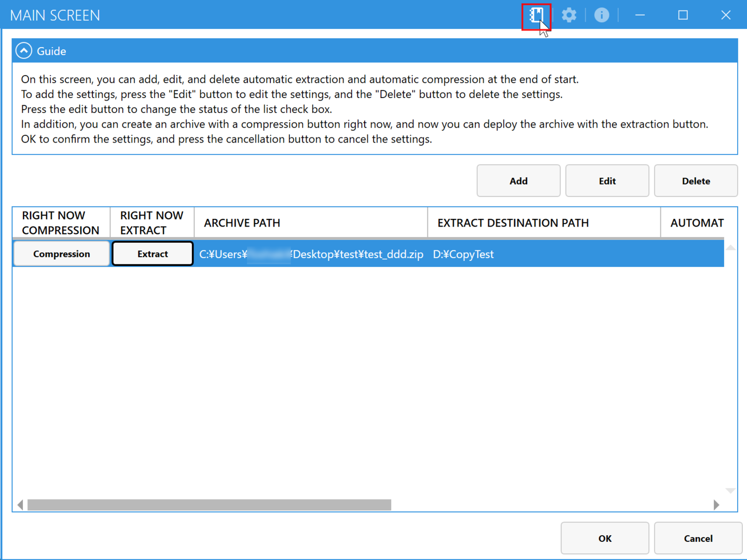Open settings via the gear icon
This screenshot has width=747, height=560.
coord(569,15)
